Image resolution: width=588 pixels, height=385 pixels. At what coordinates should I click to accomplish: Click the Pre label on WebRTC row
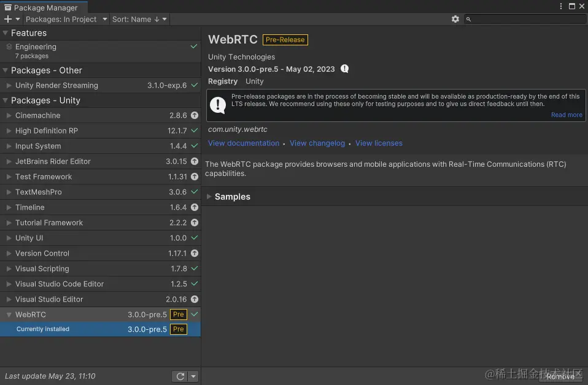tap(179, 314)
